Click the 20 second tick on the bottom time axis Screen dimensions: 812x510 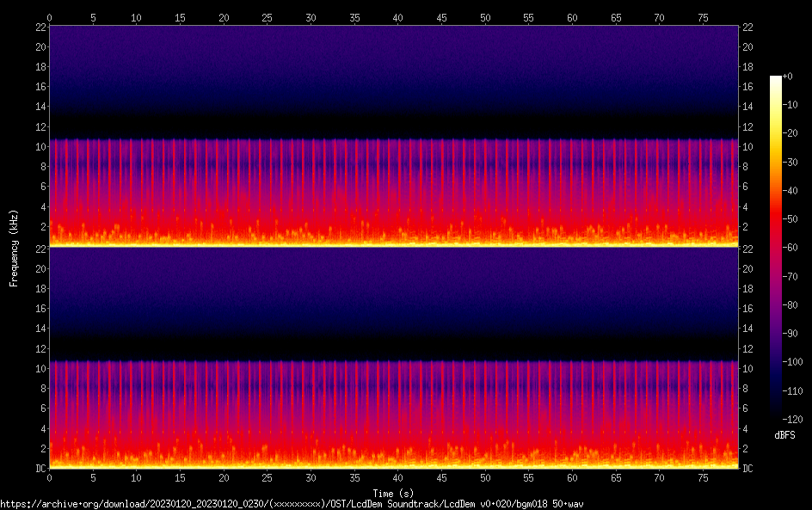pyautogui.click(x=224, y=476)
